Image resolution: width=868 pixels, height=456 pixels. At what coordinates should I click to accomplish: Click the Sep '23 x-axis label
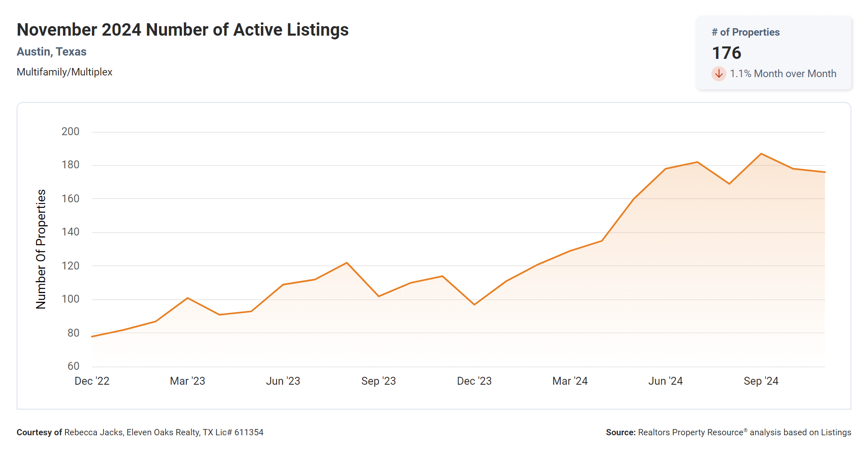pos(379,381)
